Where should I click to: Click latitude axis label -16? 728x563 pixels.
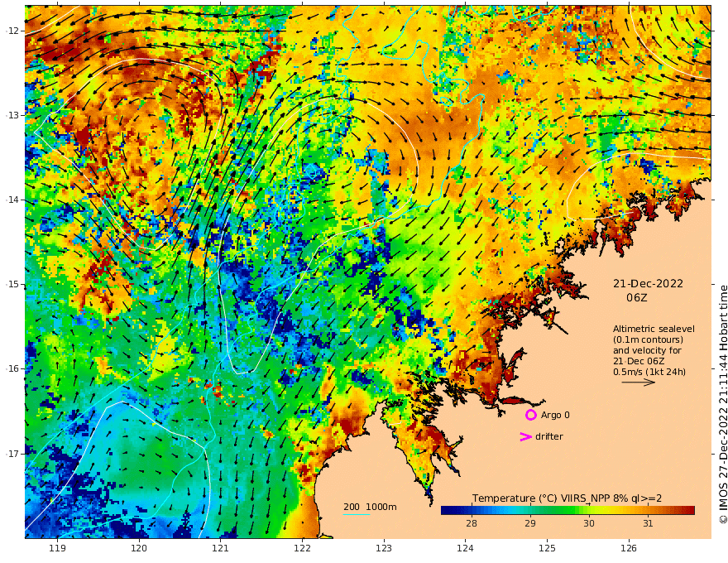pyautogui.click(x=12, y=368)
